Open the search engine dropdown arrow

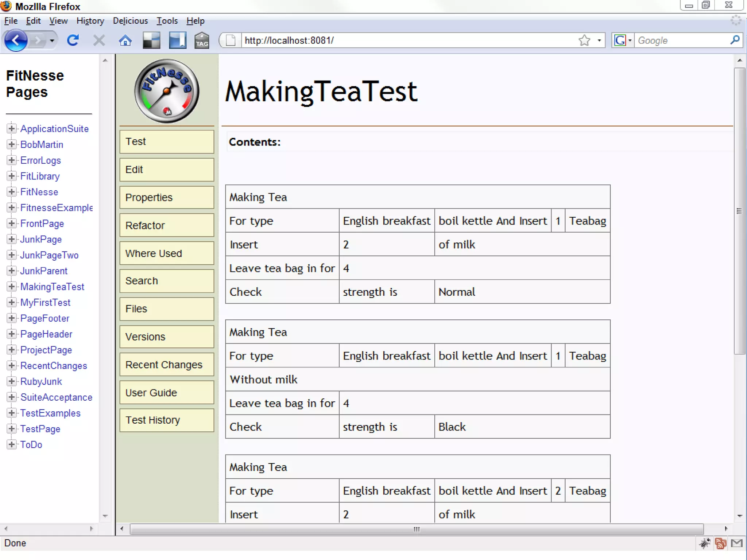pyautogui.click(x=630, y=40)
